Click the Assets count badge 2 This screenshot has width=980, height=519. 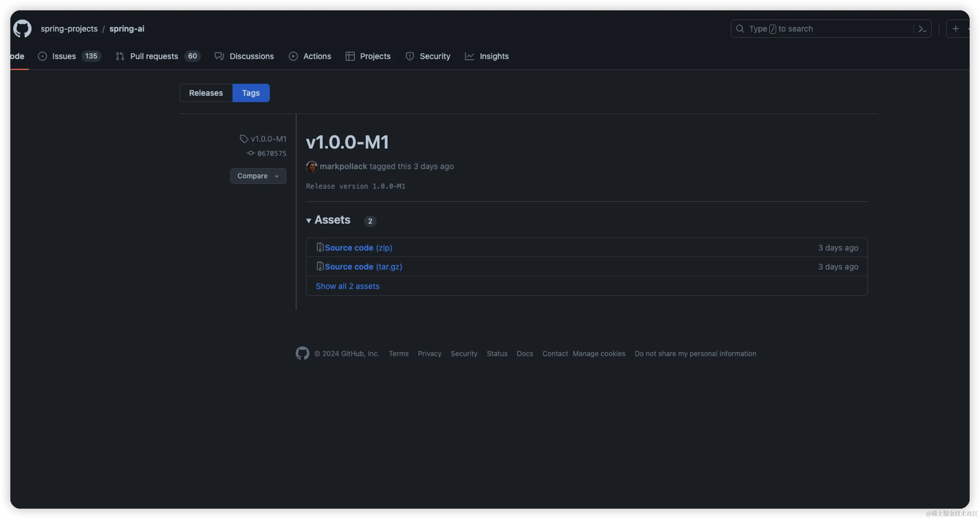click(370, 221)
